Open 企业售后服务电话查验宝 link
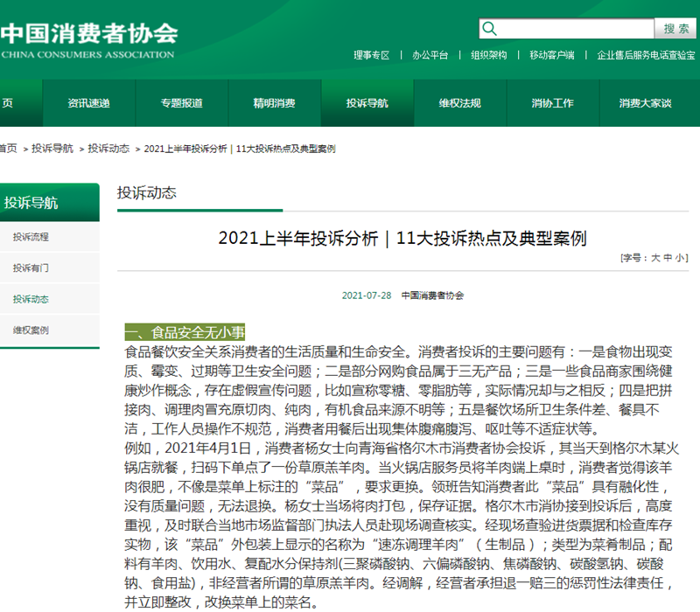The height and width of the screenshot is (612, 700). tap(647, 55)
